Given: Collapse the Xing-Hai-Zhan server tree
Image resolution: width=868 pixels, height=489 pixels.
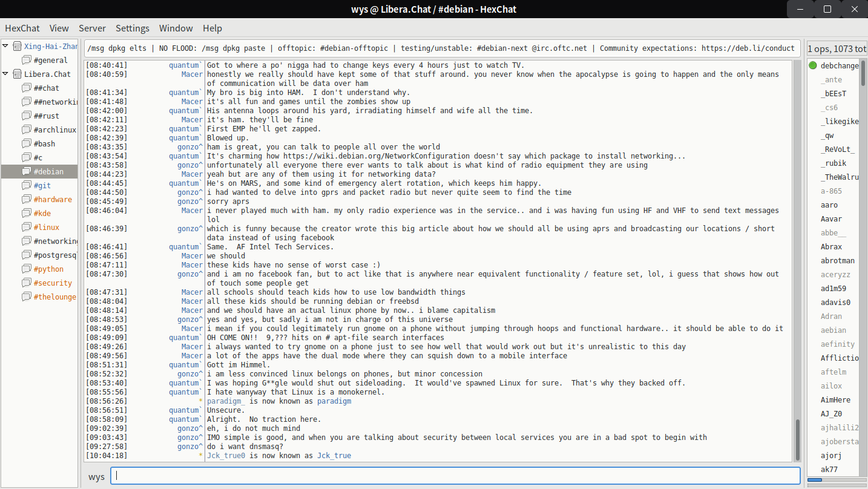Looking at the screenshot, I should pos(5,47).
